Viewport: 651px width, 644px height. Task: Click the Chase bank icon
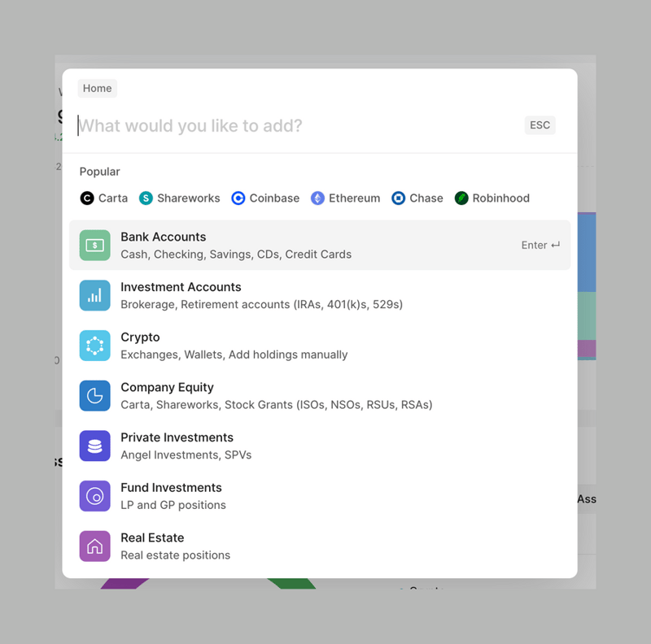398,198
